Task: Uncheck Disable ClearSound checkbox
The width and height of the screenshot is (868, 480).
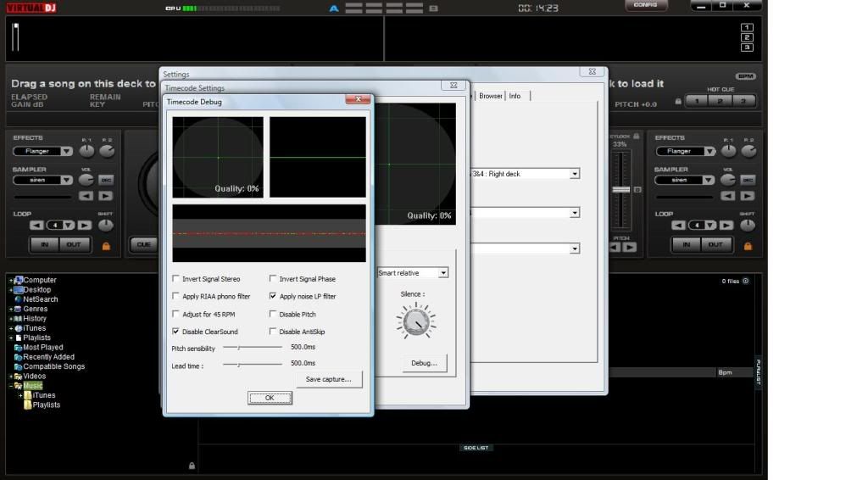Action: (x=176, y=331)
